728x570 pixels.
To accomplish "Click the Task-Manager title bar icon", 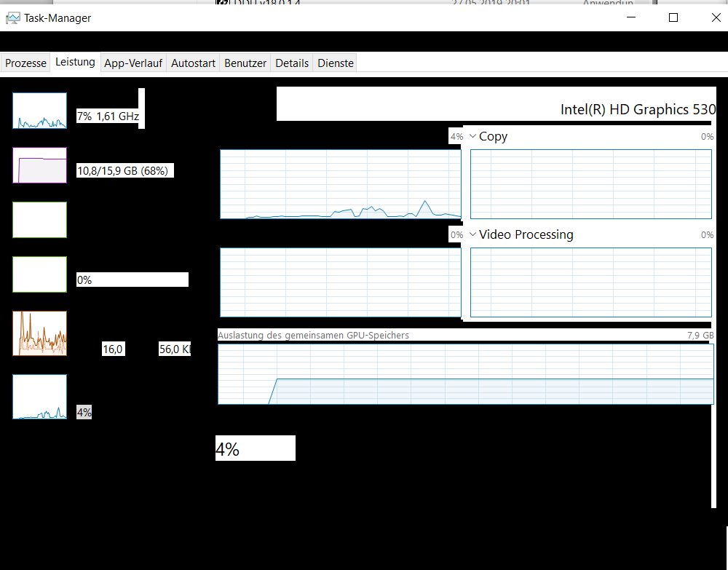I will click(x=12, y=18).
